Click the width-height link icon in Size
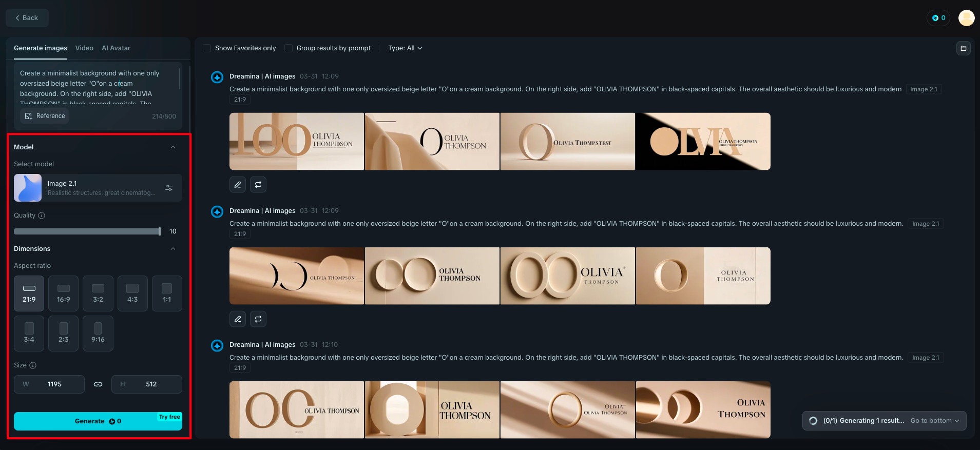980x450 pixels. click(x=98, y=384)
